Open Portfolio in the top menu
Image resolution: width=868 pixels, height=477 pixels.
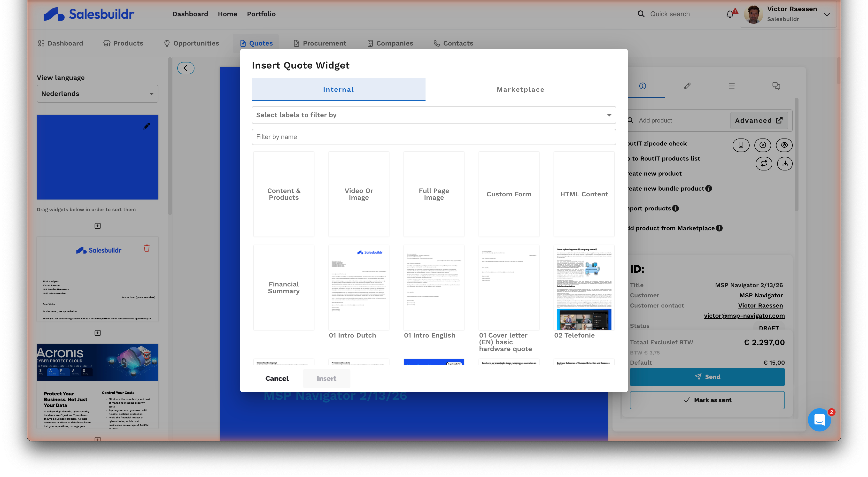point(261,14)
